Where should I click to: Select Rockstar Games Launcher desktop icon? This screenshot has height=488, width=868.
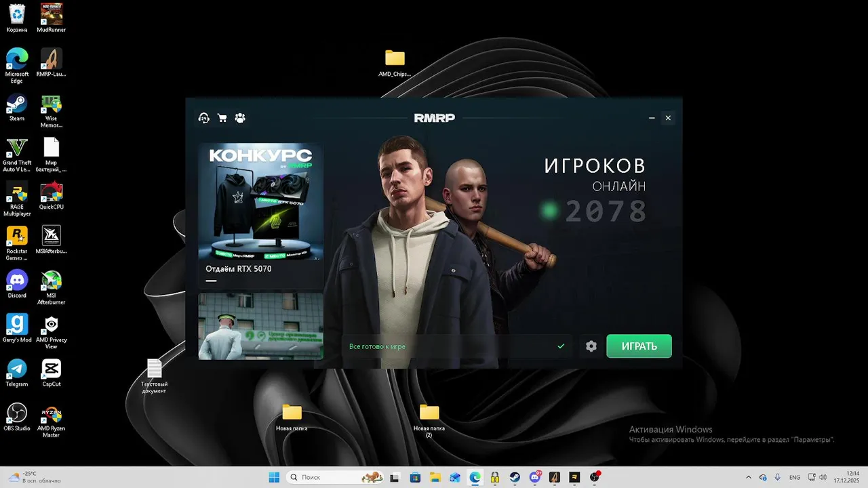click(x=17, y=243)
